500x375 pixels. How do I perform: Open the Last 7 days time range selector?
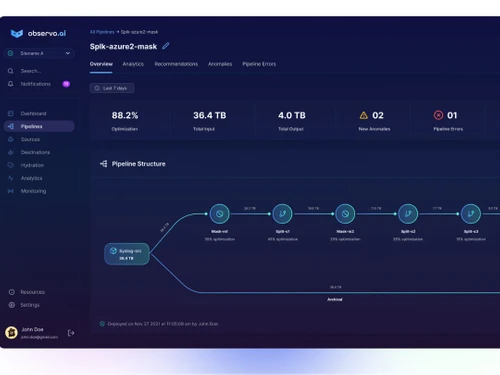(112, 88)
